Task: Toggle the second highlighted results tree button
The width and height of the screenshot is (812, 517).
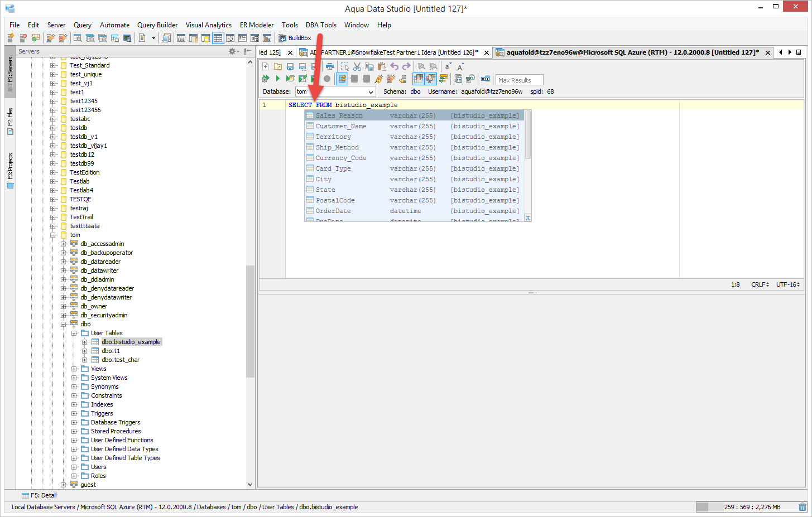Action: 431,79
